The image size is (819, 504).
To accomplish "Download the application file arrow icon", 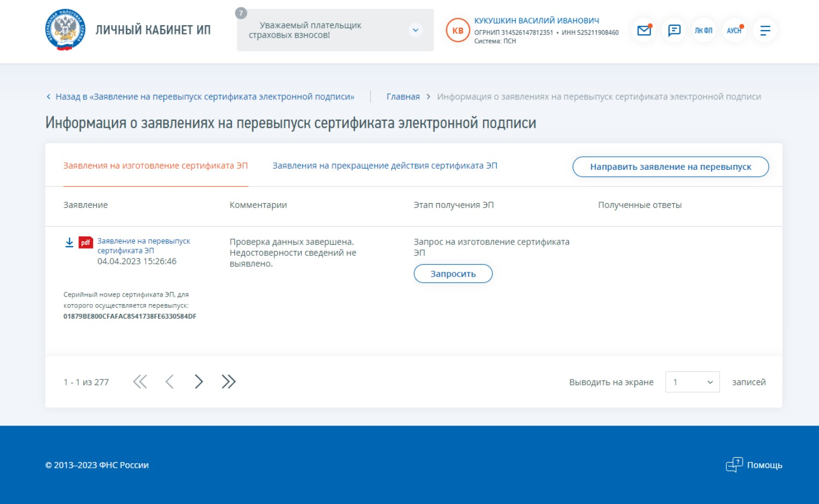I will [x=69, y=242].
